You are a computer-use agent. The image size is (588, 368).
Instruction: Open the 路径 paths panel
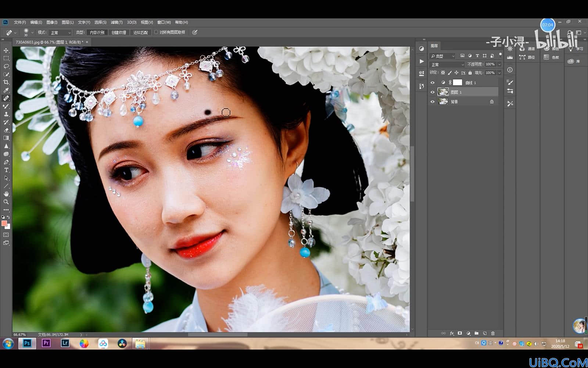[x=527, y=57]
